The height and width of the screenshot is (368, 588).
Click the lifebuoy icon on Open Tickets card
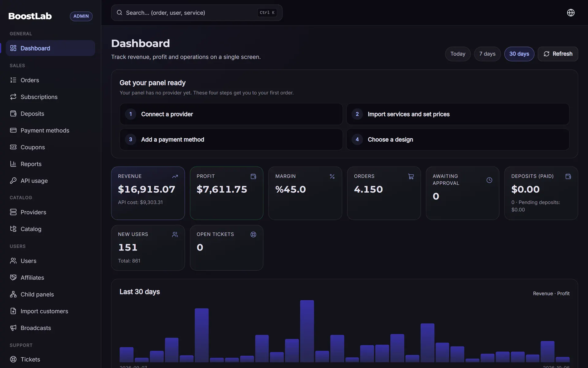(x=253, y=234)
